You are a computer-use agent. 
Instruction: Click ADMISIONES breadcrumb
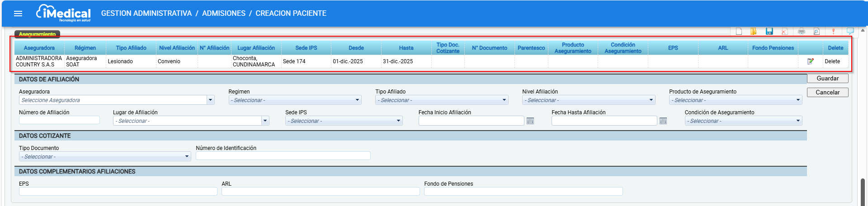pyautogui.click(x=224, y=14)
